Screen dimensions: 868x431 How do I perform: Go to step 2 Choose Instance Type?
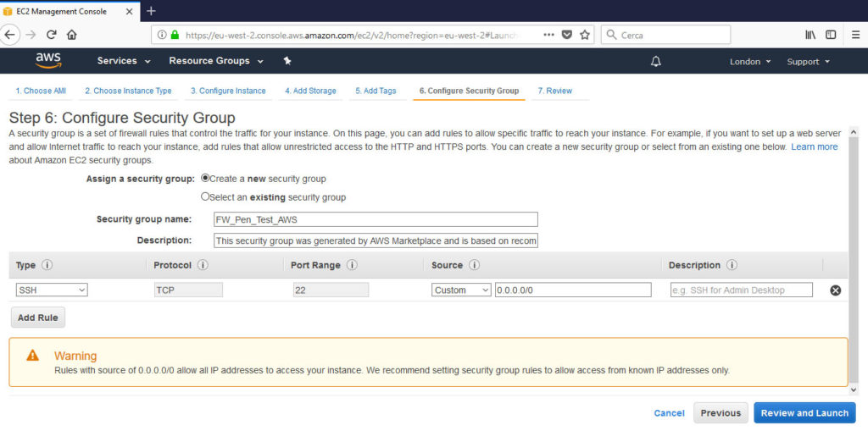coord(129,91)
